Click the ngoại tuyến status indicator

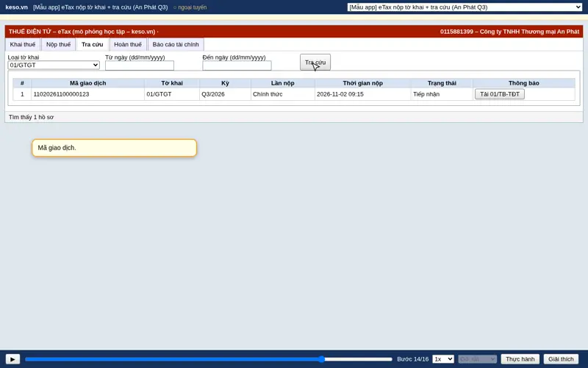click(190, 7)
